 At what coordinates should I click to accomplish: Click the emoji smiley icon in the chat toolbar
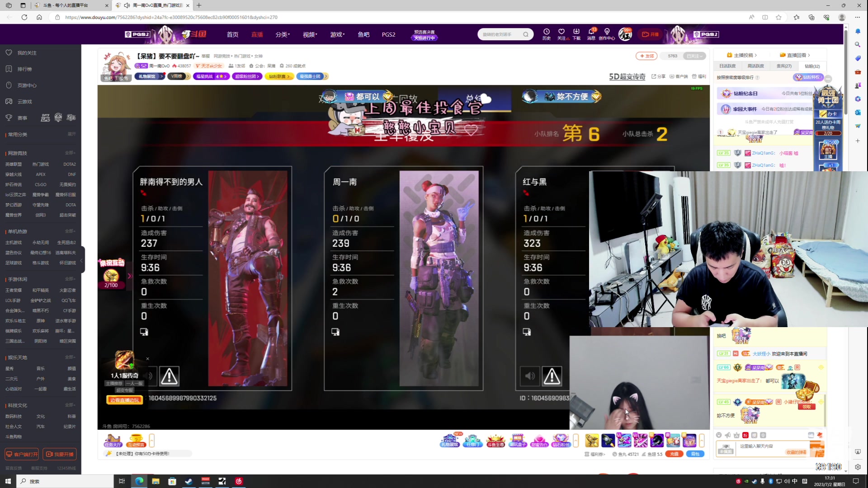pyautogui.click(x=719, y=435)
